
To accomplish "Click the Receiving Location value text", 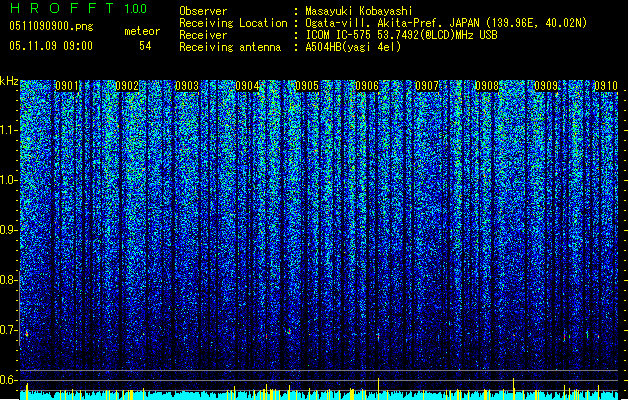I will pyautogui.click(x=446, y=22).
